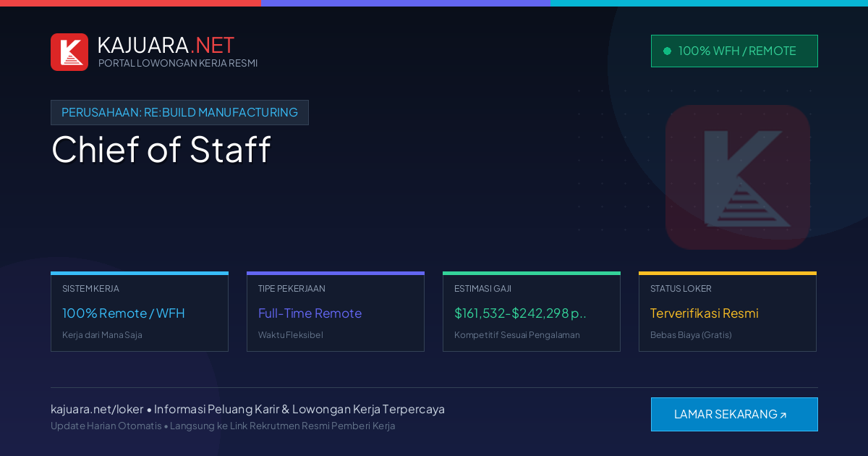Click the Update Harian Otomatis footer line
868x456 pixels.
point(223,426)
